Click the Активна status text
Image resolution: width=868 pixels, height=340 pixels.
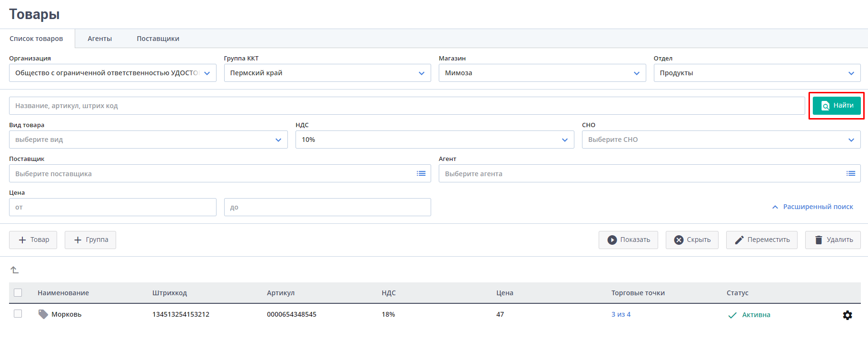756,315
